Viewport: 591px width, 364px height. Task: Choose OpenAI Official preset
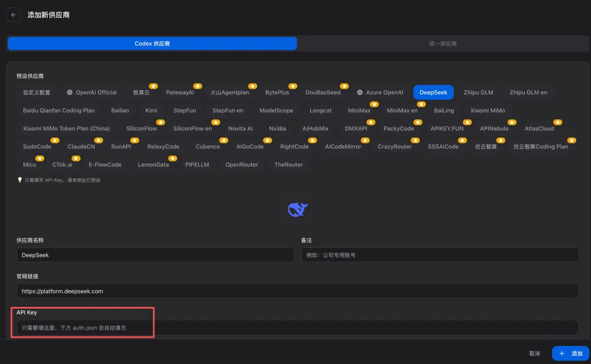click(x=91, y=93)
